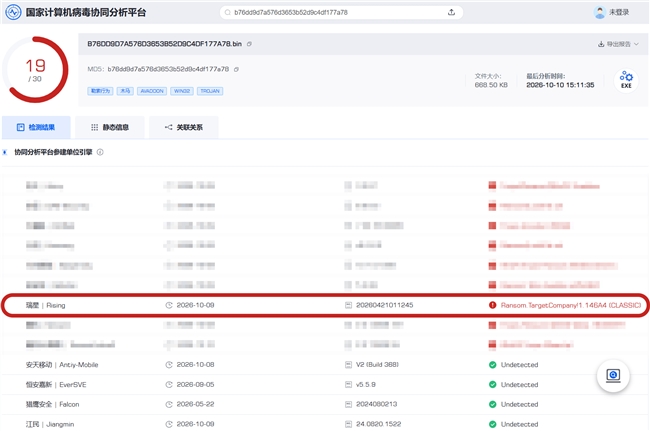Click the MD5 hash value text
Viewport: 650px width, 431px height.
(x=168, y=69)
